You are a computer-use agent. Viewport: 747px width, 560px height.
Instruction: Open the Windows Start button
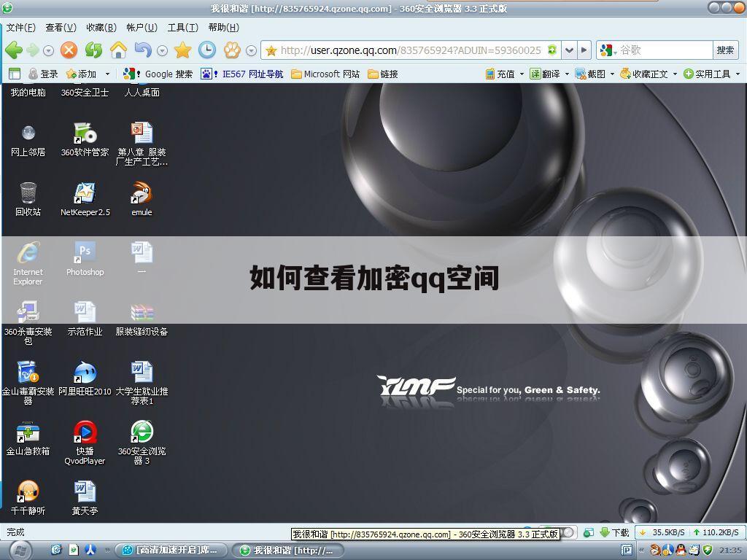(x=20, y=551)
